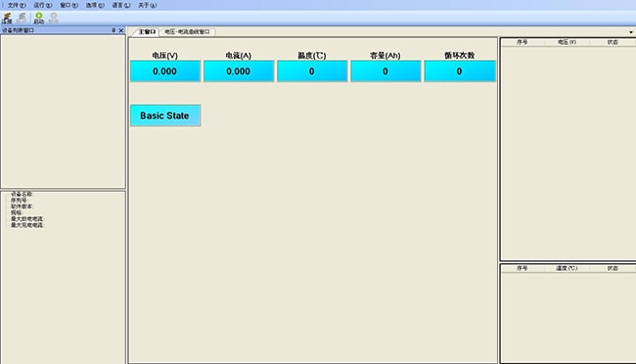The width and height of the screenshot is (636, 364).
Task: Click the Basic State button
Action: coord(165,115)
